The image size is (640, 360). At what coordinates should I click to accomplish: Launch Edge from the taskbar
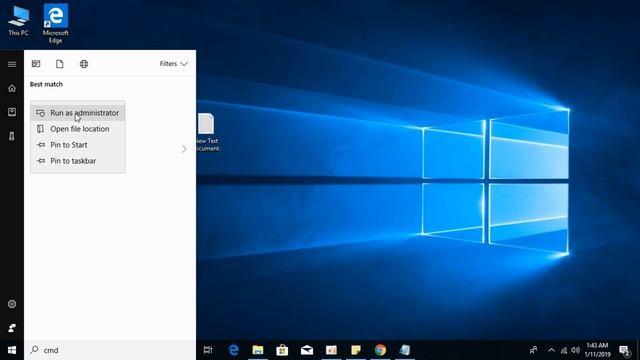233,350
